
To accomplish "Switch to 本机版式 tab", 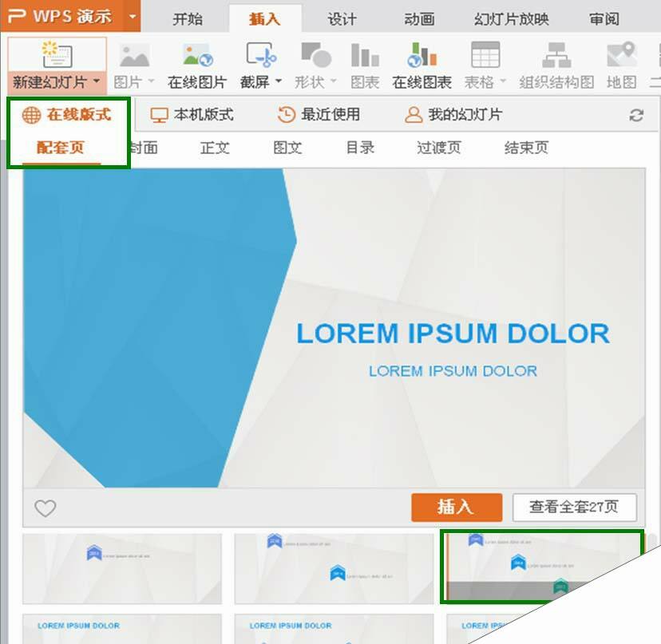I will click(192, 115).
